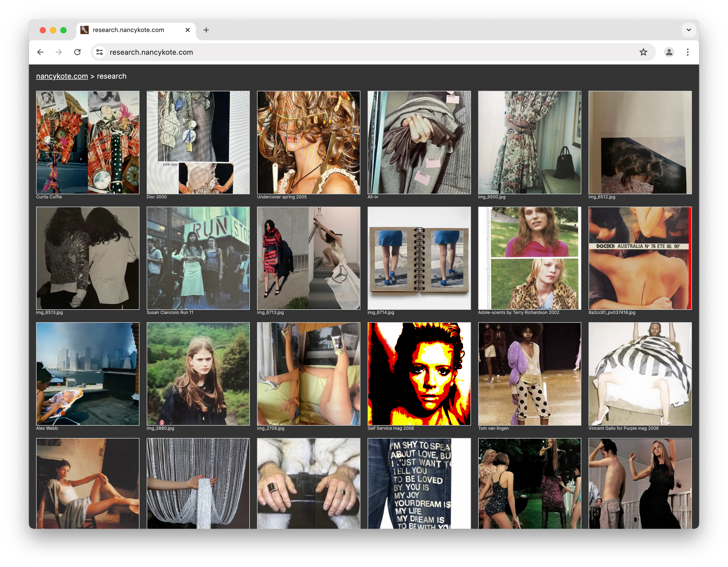Follow the nancykote.com breadcrumb link
The image size is (728, 567).
click(x=62, y=76)
